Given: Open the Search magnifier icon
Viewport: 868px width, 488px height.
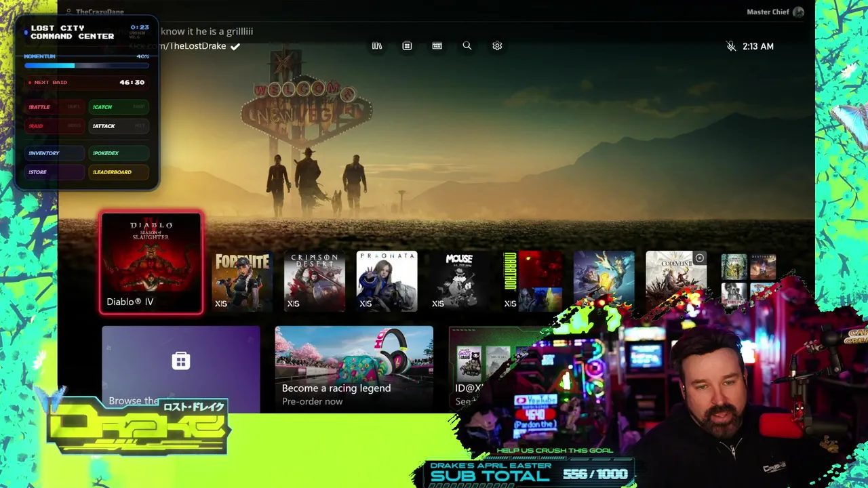Looking at the screenshot, I should point(467,46).
